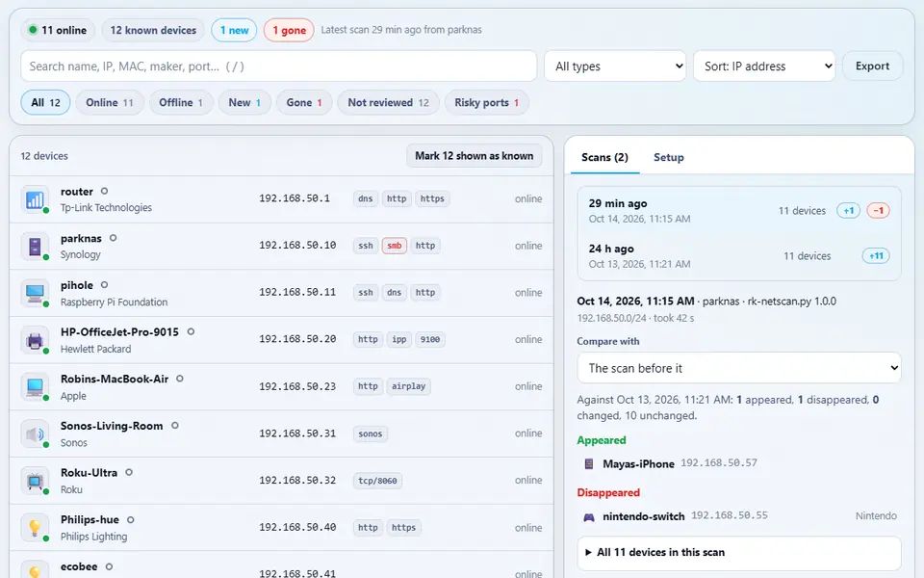924x578 pixels.
Task: Click the Export button
Action: pyautogui.click(x=872, y=66)
